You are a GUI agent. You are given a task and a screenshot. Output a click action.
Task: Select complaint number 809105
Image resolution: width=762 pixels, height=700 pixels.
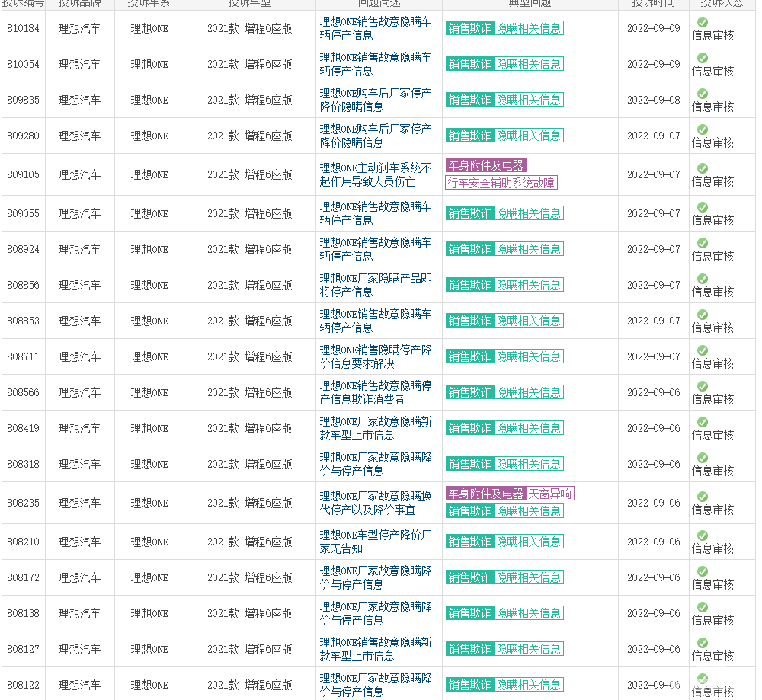(24, 175)
